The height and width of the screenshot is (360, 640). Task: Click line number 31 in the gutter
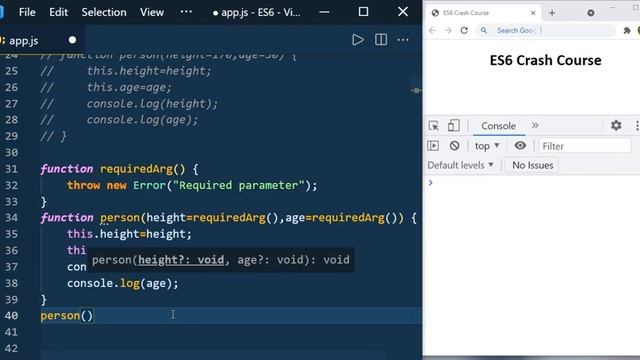pos(11,169)
